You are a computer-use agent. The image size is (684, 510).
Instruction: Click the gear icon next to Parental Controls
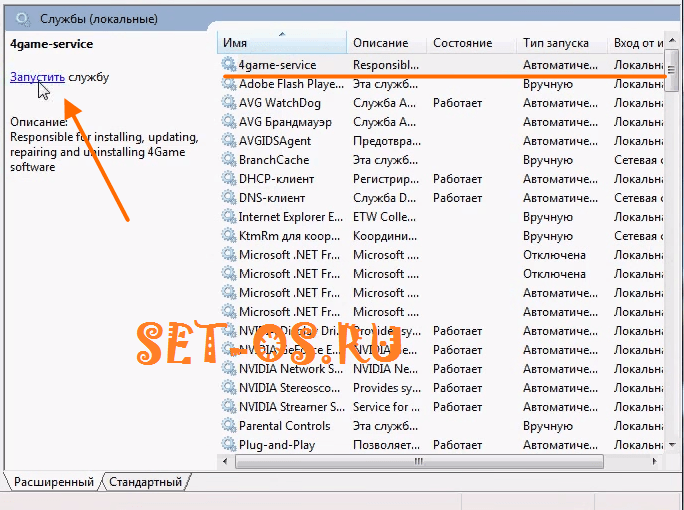click(x=229, y=425)
